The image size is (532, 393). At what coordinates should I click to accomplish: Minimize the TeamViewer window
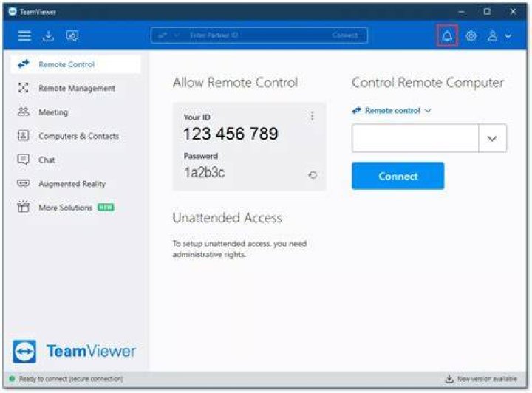click(461, 12)
